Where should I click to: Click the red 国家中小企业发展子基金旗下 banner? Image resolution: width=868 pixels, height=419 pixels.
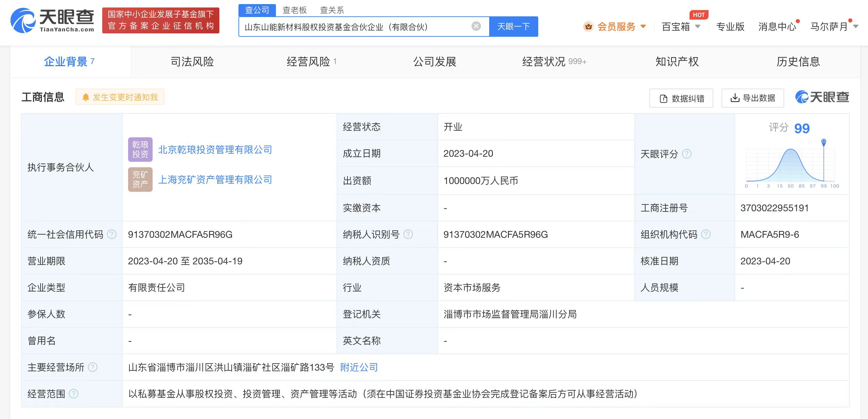(x=161, y=20)
